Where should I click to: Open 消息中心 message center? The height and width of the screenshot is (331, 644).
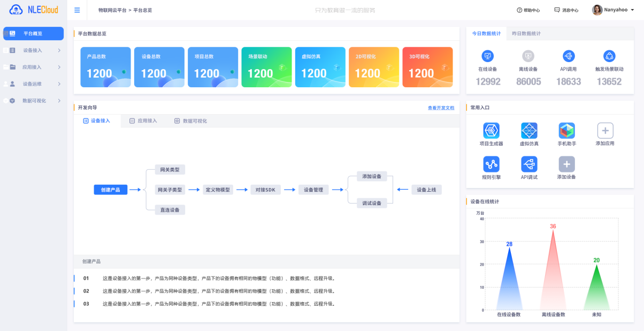click(566, 10)
